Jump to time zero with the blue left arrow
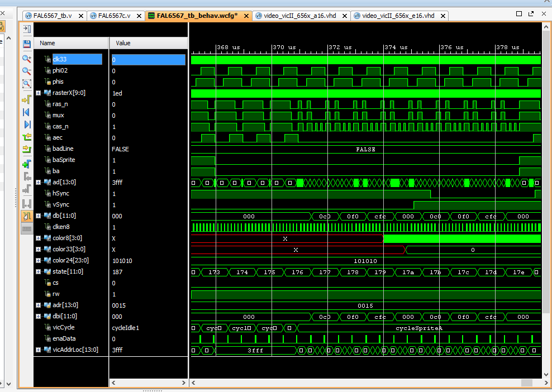Screen dimensions: 552x392 pyautogui.click(x=26, y=112)
